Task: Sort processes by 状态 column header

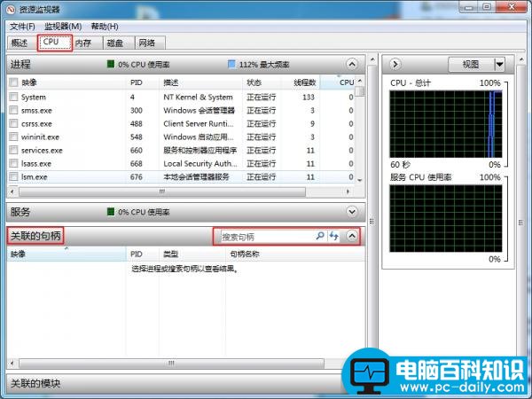Action: tap(262, 82)
